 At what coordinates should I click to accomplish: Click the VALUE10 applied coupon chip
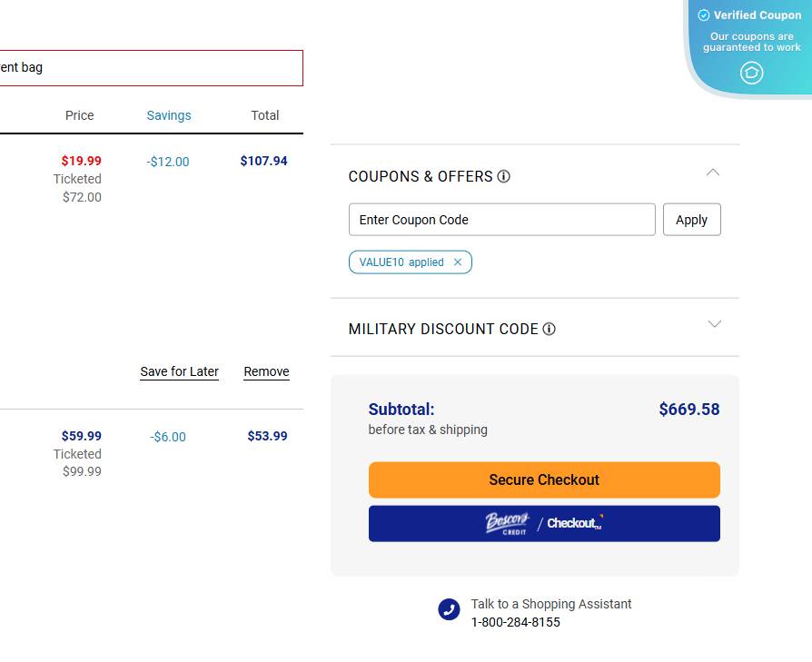(x=401, y=262)
